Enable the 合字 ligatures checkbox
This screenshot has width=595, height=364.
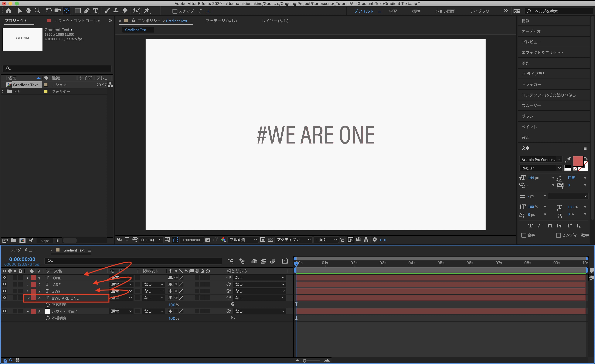click(x=523, y=235)
